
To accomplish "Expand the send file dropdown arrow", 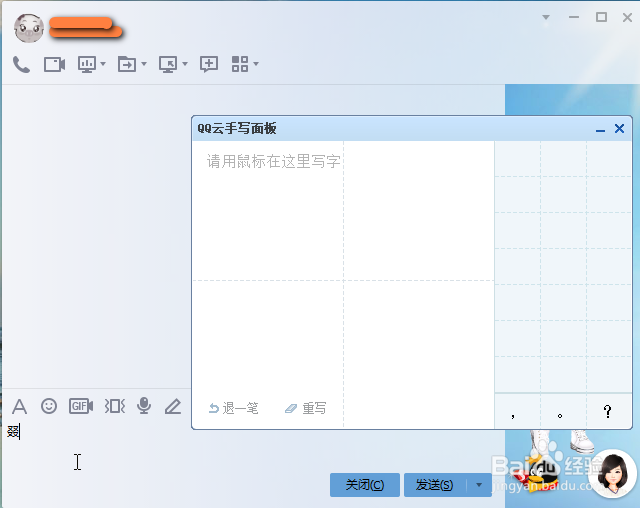I will click(x=144, y=64).
